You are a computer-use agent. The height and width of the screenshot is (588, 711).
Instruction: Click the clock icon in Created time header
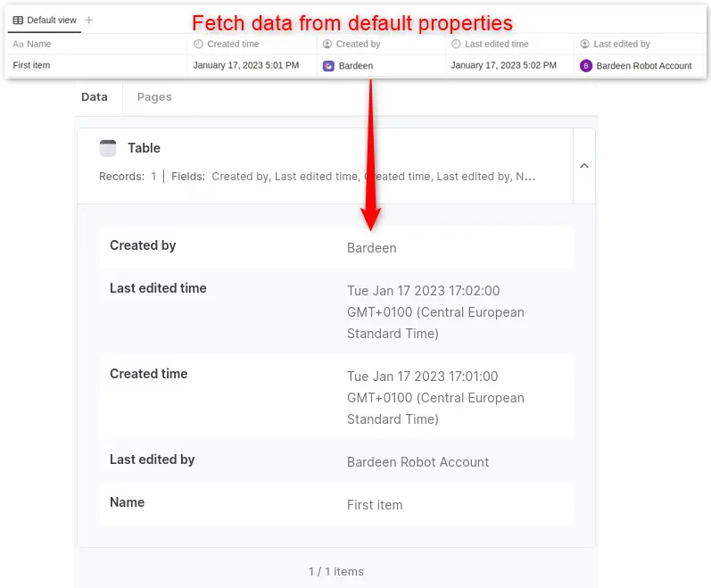tap(198, 44)
